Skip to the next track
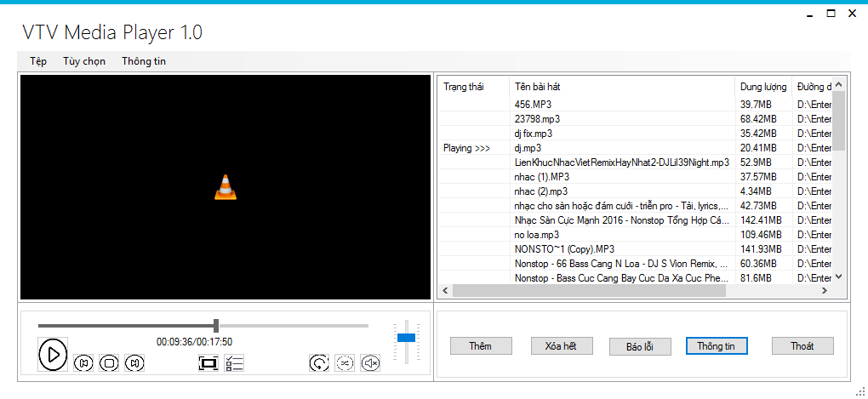Image resolution: width=868 pixels, height=399 pixels. pos(134,363)
